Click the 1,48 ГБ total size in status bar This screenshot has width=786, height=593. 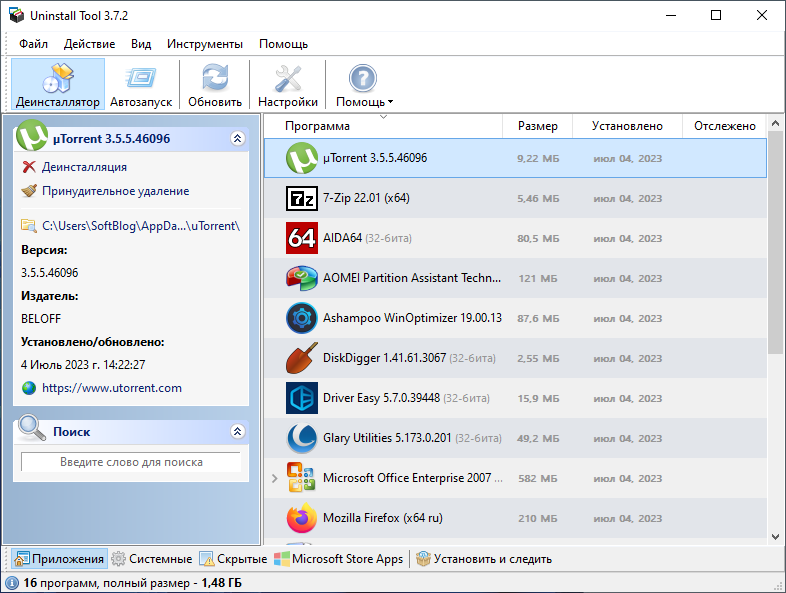[222, 583]
